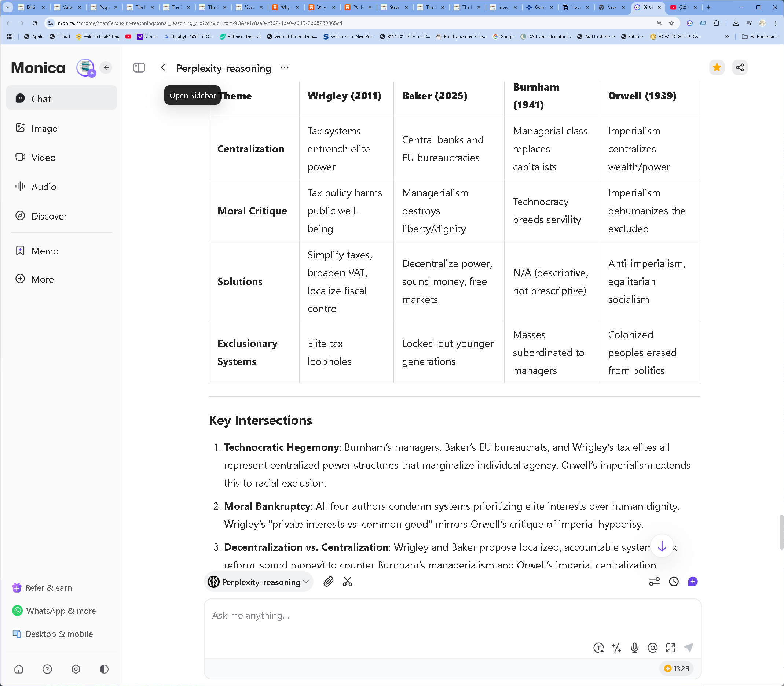Click the @ mention icon

[653, 648]
